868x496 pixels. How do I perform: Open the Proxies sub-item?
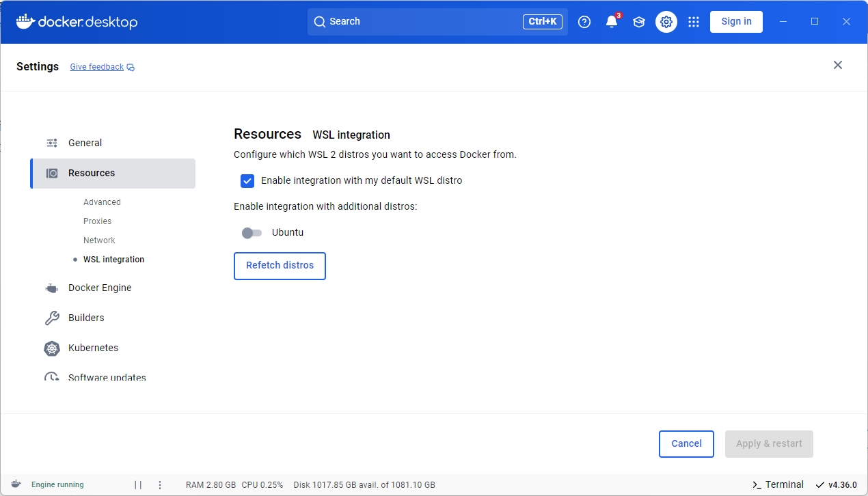pos(97,221)
